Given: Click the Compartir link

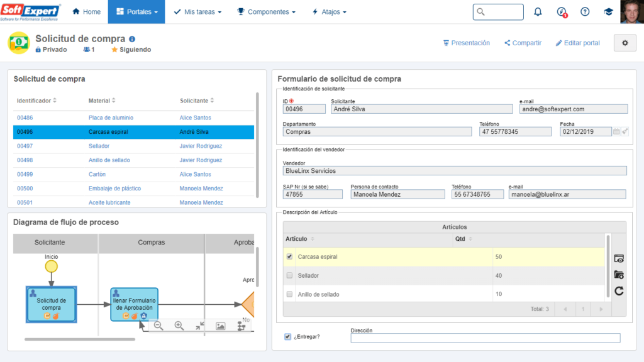Looking at the screenshot, I should coord(523,43).
